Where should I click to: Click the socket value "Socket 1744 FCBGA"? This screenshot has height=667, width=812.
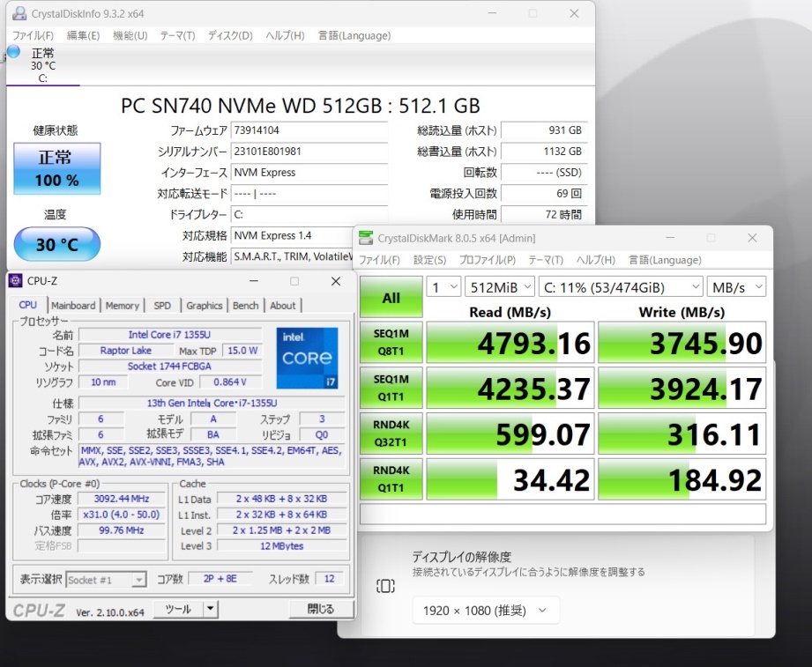pos(170,367)
